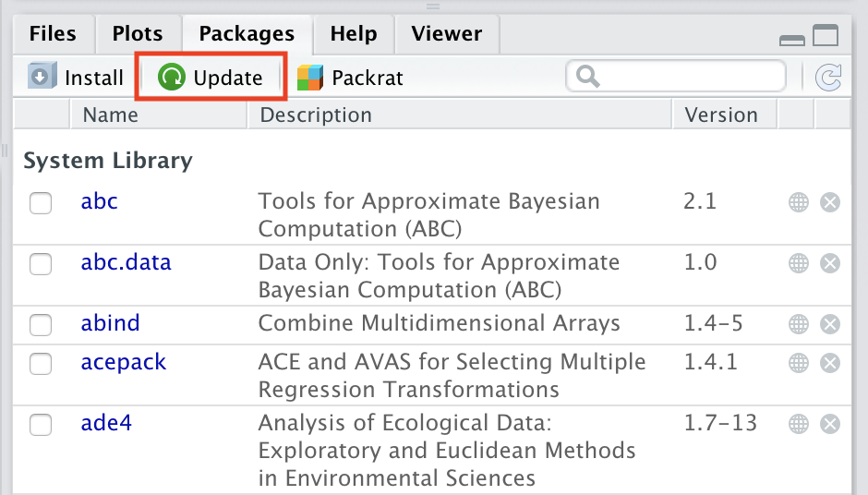Remove the abc.data package with X icon

(x=830, y=263)
